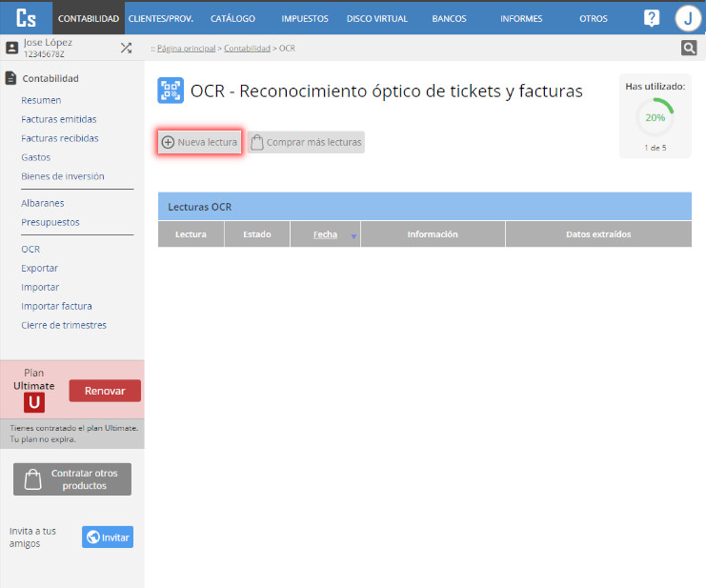
Task: Click Comprar más lecturas button
Action: [x=306, y=142]
